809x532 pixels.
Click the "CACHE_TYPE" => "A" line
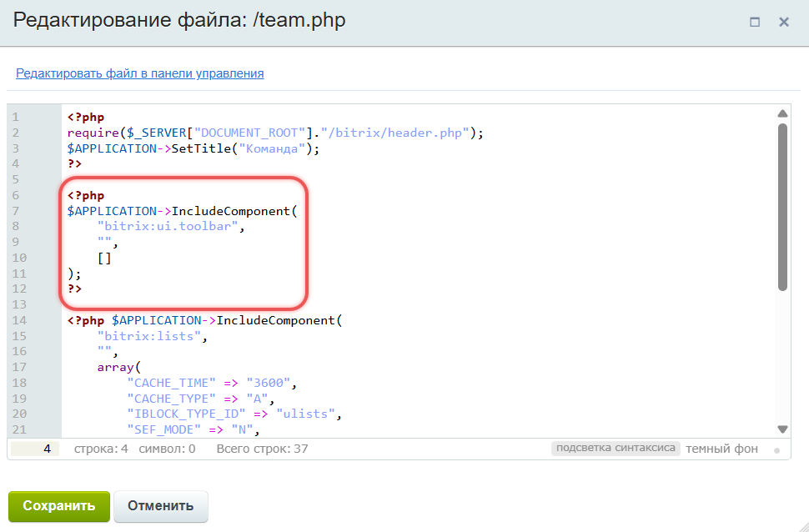tap(201, 399)
